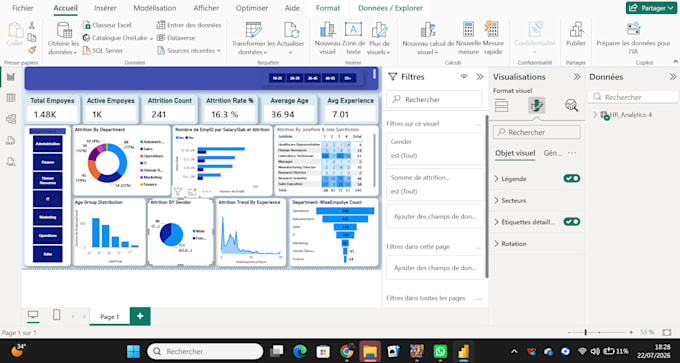Screen dimensions: 680x363
Task: Open Catalogue OneLake data hub
Action: tap(118, 38)
